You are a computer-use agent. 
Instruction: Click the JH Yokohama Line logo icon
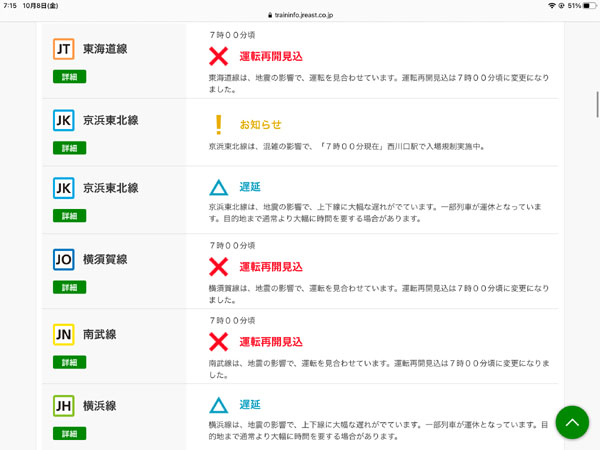[64, 406]
